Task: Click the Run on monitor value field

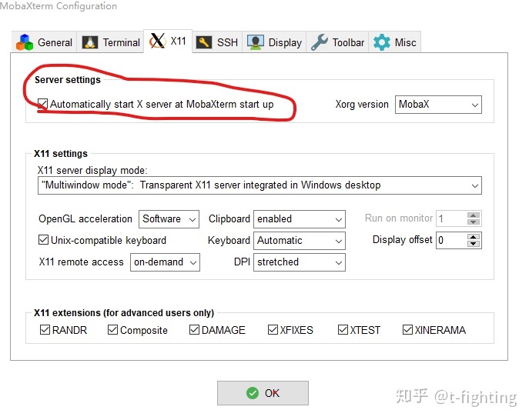Action: 451,218
